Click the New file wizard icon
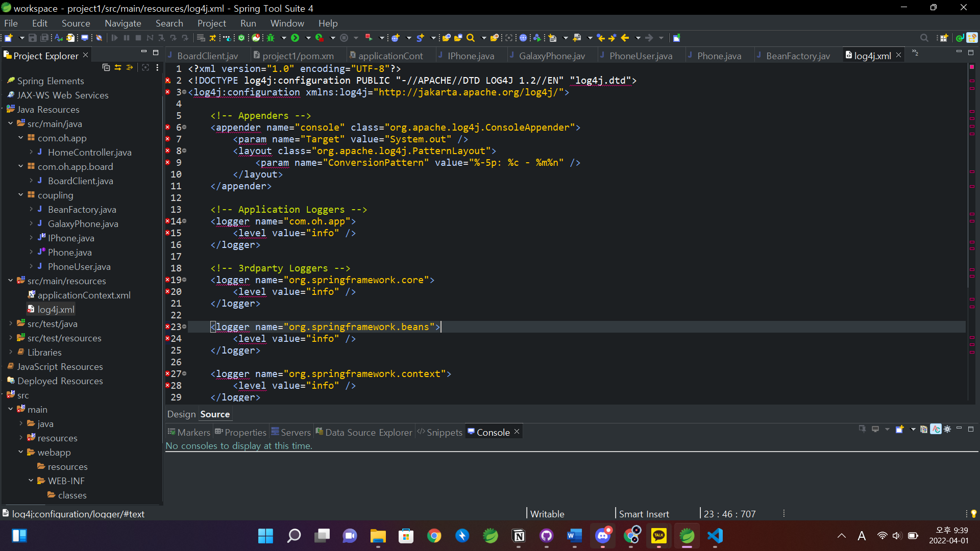 click(x=9, y=38)
